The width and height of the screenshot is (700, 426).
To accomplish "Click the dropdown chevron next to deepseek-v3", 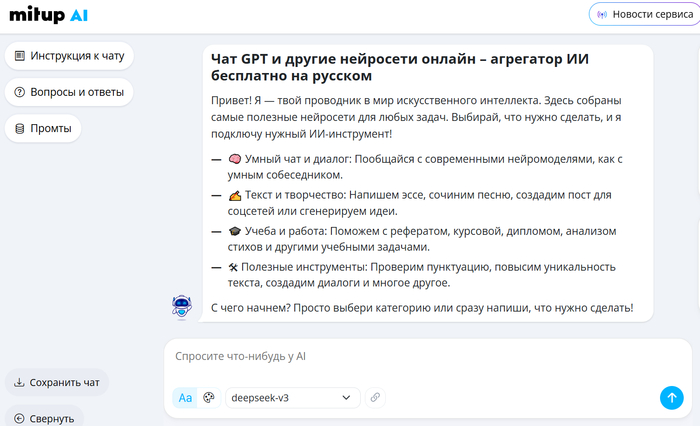I will [347, 397].
